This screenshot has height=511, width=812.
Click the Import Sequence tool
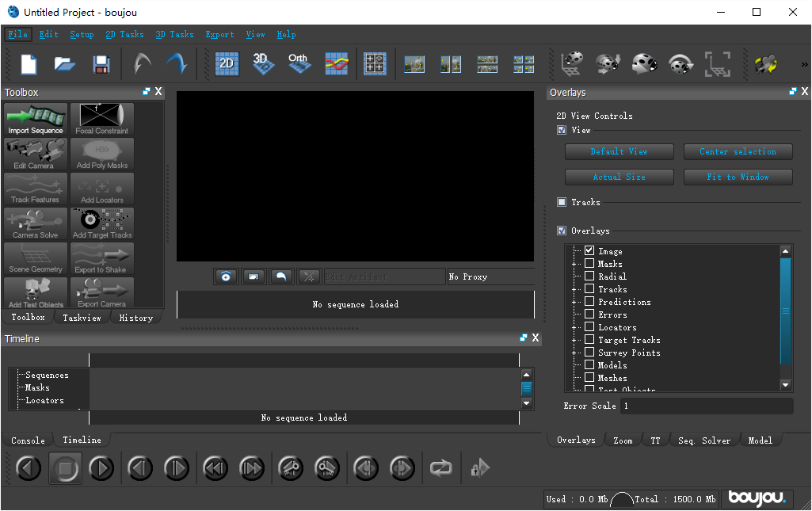(x=36, y=119)
